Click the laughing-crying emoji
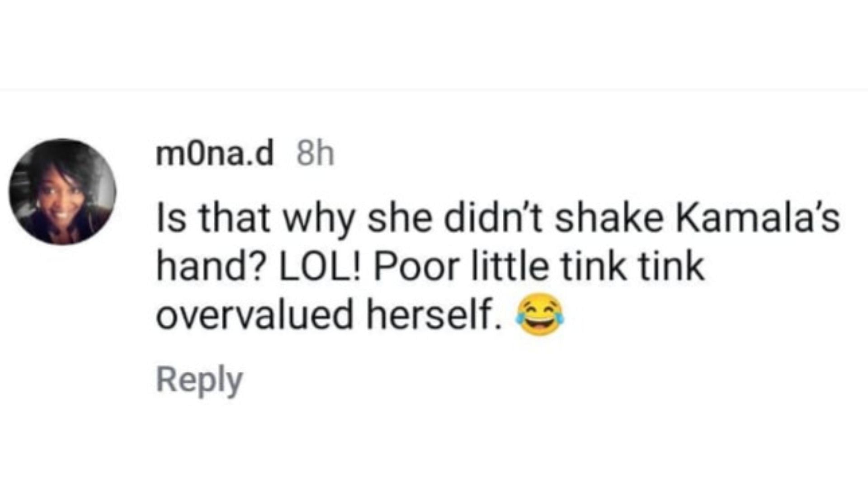Image resolution: width=868 pixels, height=488 pixels. point(540,315)
